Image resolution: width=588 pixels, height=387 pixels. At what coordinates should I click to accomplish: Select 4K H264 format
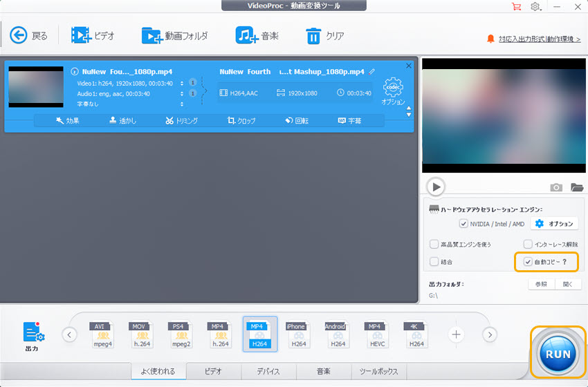[416, 334]
